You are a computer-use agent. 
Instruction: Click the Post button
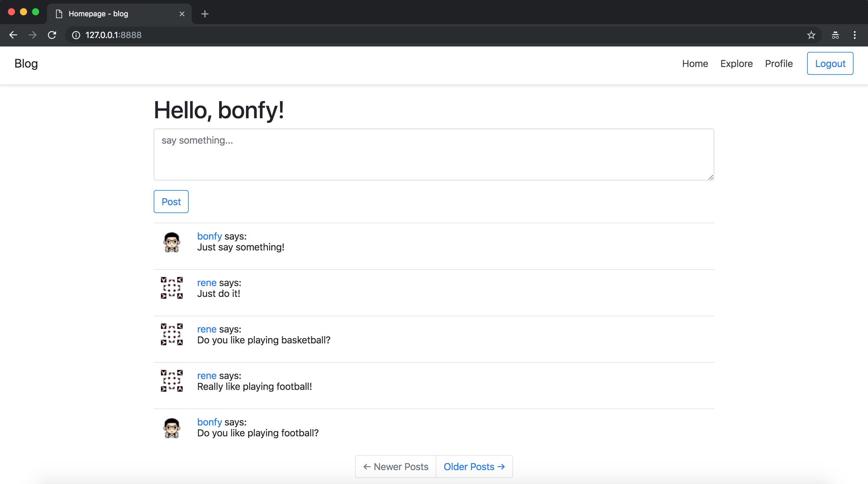171,201
